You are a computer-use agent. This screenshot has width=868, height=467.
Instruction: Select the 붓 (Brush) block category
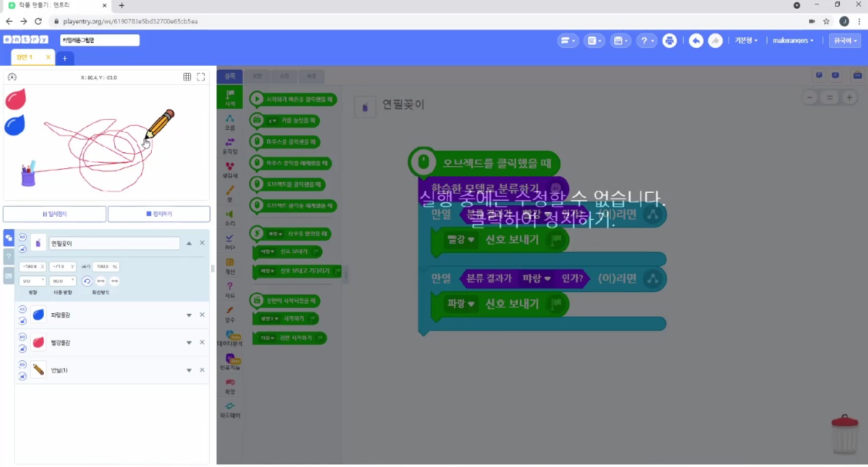pos(230,194)
